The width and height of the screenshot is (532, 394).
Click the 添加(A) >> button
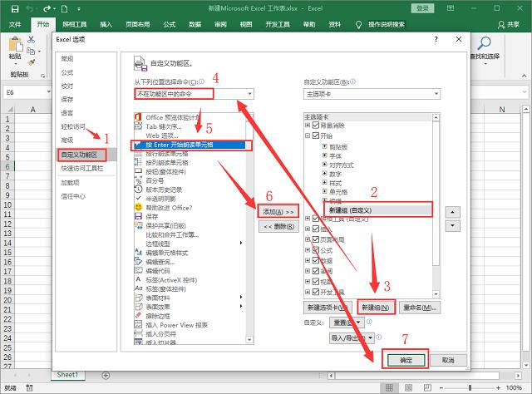278,212
